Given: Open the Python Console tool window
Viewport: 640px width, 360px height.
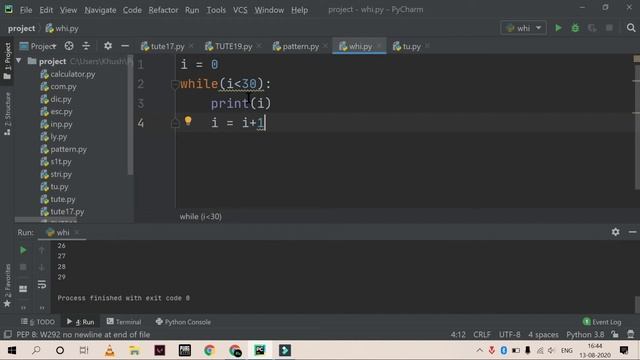Looking at the screenshot, I should pyautogui.click(x=183, y=322).
